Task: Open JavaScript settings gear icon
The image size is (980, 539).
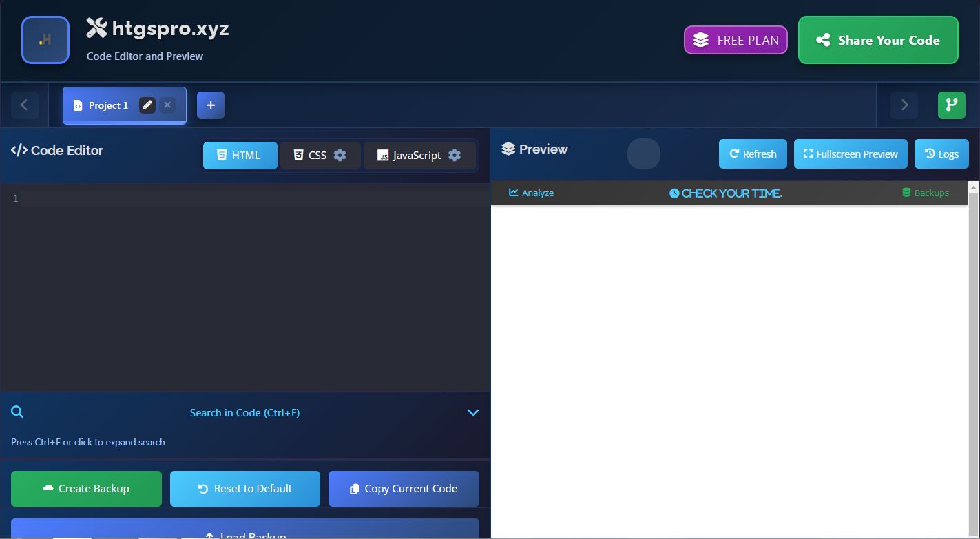Action: (455, 155)
